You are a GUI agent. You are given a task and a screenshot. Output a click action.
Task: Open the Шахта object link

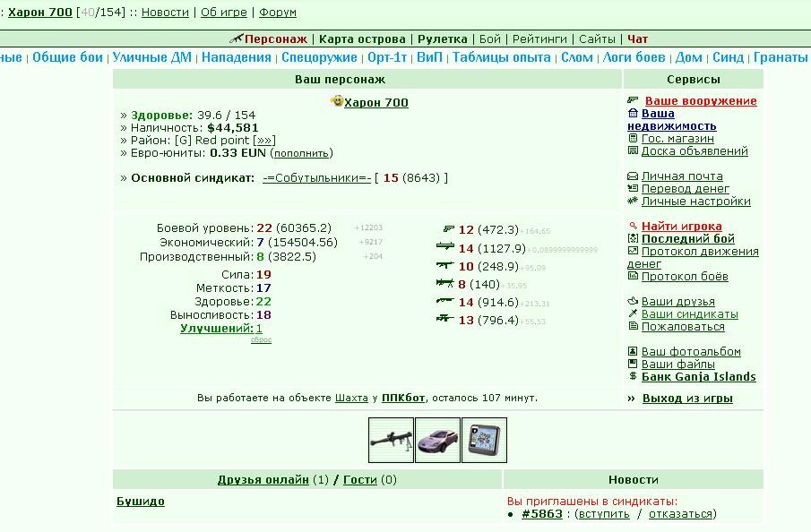351,398
